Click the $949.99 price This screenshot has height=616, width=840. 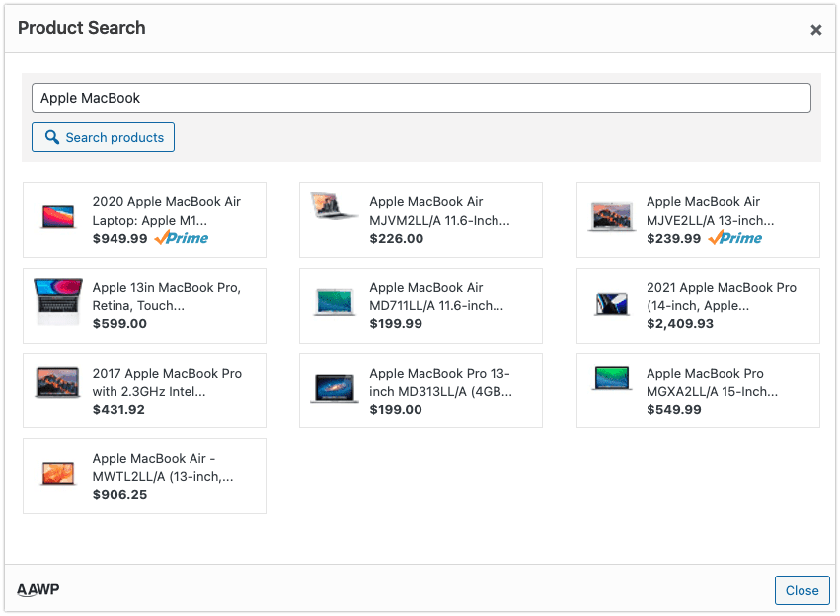click(120, 238)
